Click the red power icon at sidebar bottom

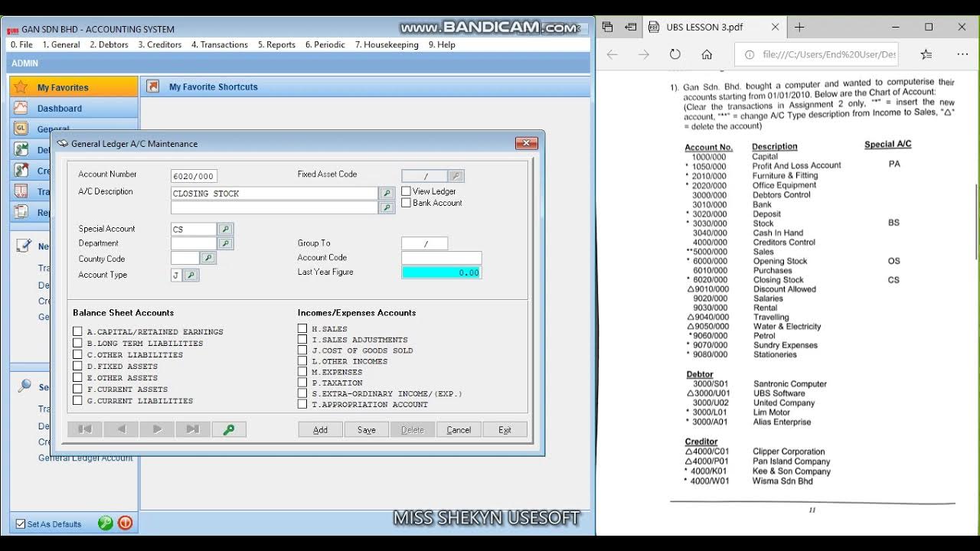click(x=126, y=523)
